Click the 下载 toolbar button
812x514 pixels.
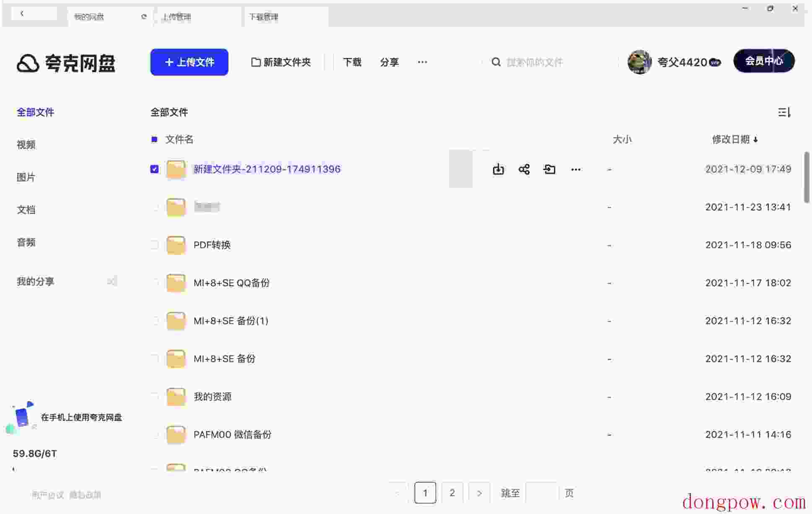tap(352, 62)
